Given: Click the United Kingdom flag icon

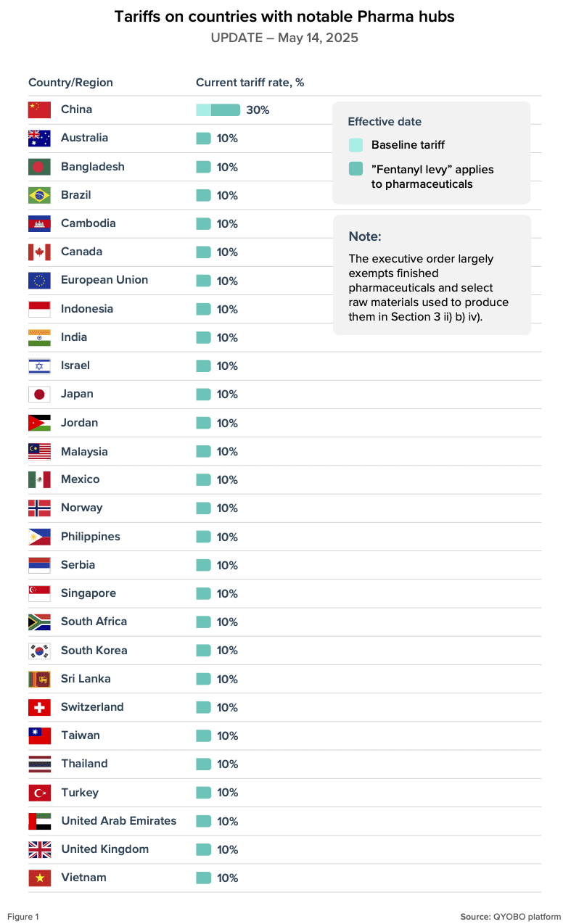Looking at the screenshot, I should click(39, 849).
